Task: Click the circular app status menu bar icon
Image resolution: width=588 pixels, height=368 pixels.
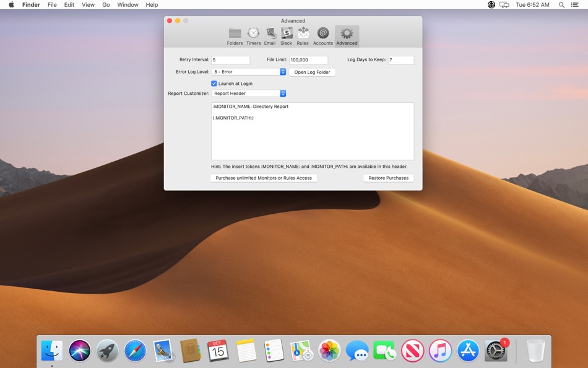Action: [x=491, y=5]
